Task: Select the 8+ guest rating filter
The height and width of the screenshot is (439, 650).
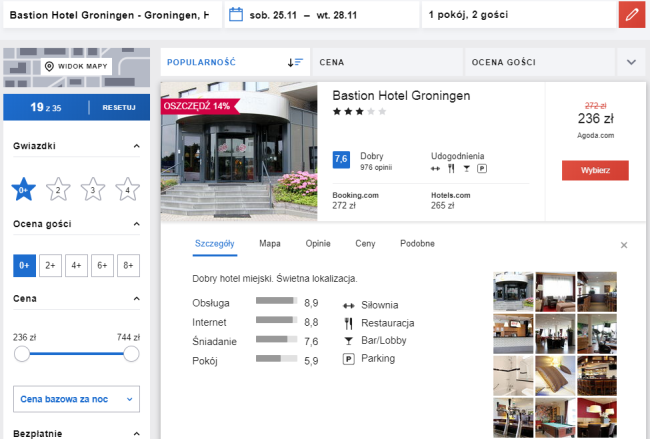Action: pyautogui.click(x=129, y=265)
